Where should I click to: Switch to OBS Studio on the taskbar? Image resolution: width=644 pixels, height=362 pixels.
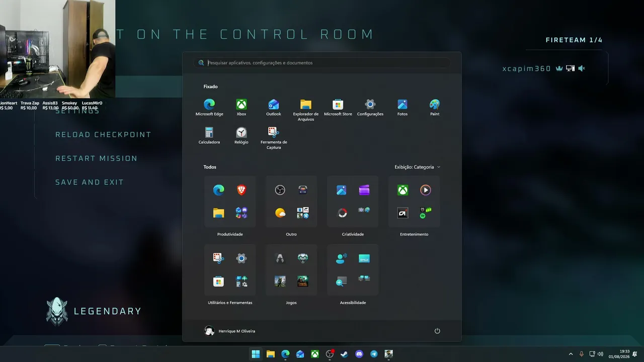[x=330, y=354]
